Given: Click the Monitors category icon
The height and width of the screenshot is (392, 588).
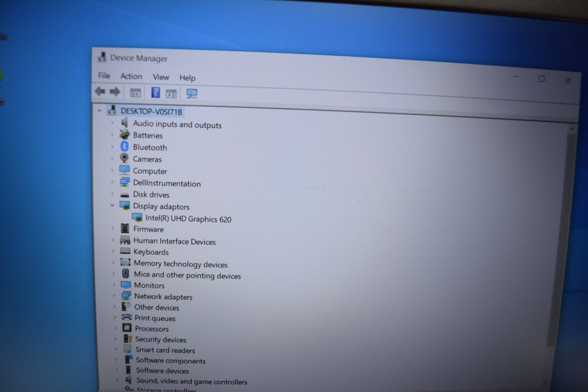Looking at the screenshot, I should (126, 285).
